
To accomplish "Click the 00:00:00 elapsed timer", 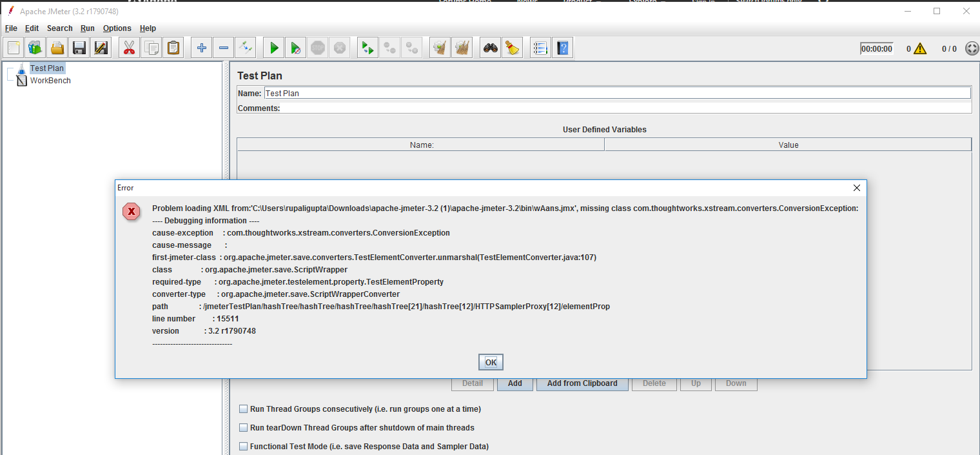I will click(x=877, y=48).
